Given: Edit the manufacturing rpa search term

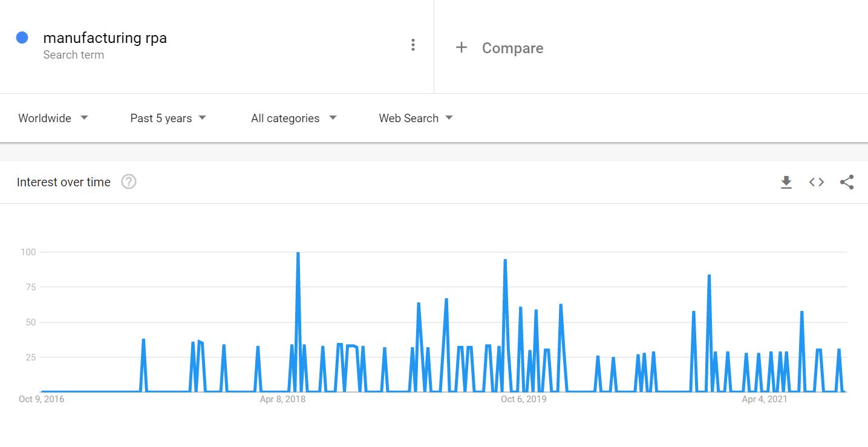Looking at the screenshot, I should pyautogui.click(x=105, y=38).
